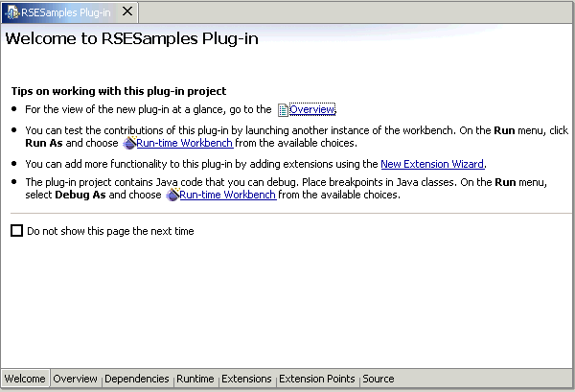Image resolution: width=575 pixels, height=392 pixels.
Task: Click the page icon beside the Overview link
Action: pos(283,110)
